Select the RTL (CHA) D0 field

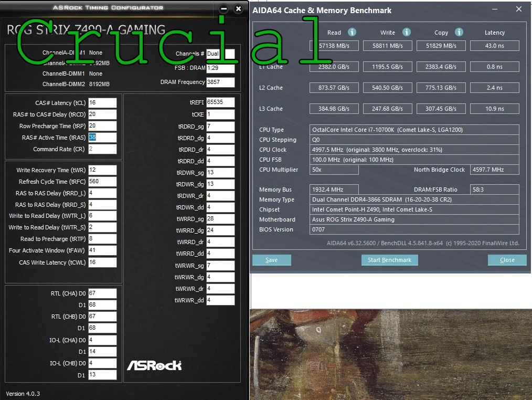102,293
